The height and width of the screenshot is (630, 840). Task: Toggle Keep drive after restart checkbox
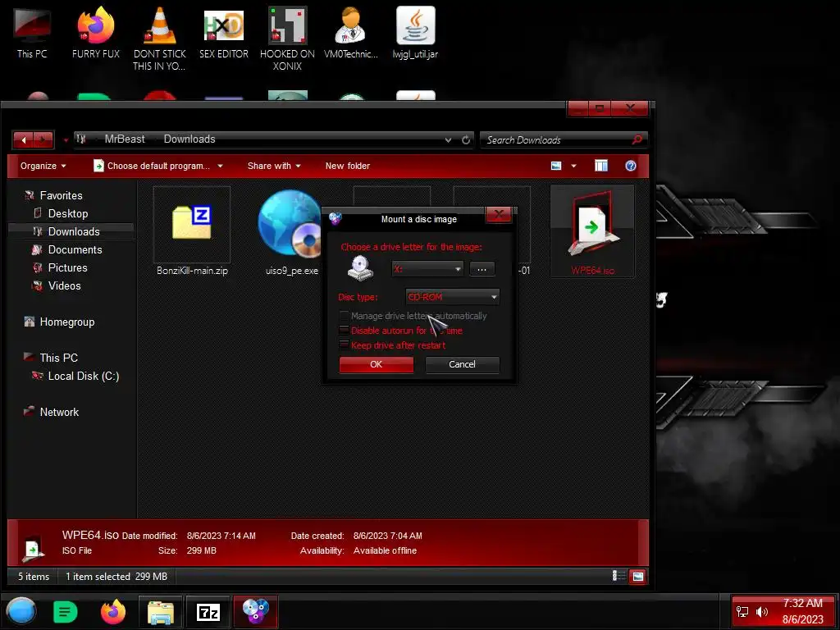344,345
